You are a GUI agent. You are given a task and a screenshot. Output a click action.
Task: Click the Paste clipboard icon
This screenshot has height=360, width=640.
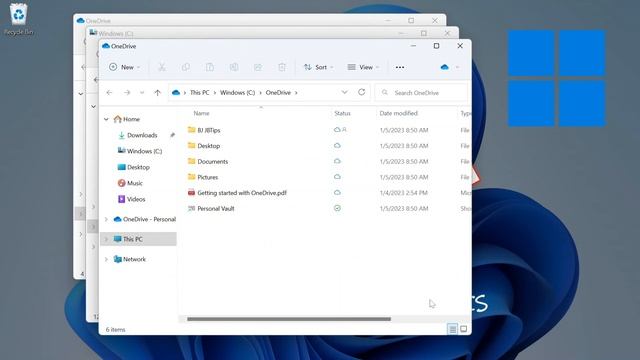[210, 67]
